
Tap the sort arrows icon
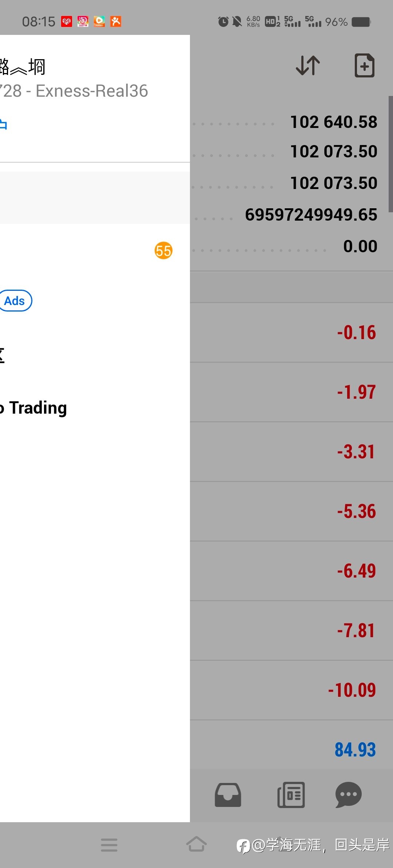[x=308, y=65]
